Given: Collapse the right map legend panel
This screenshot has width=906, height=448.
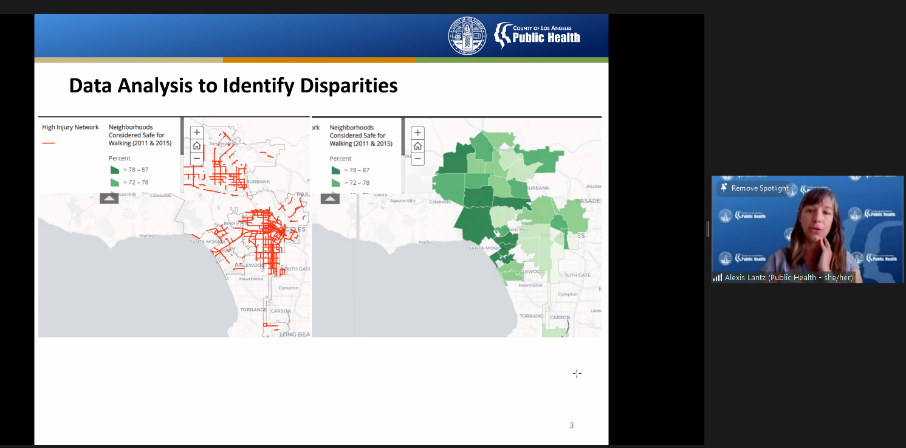Looking at the screenshot, I should click(x=329, y=198).
